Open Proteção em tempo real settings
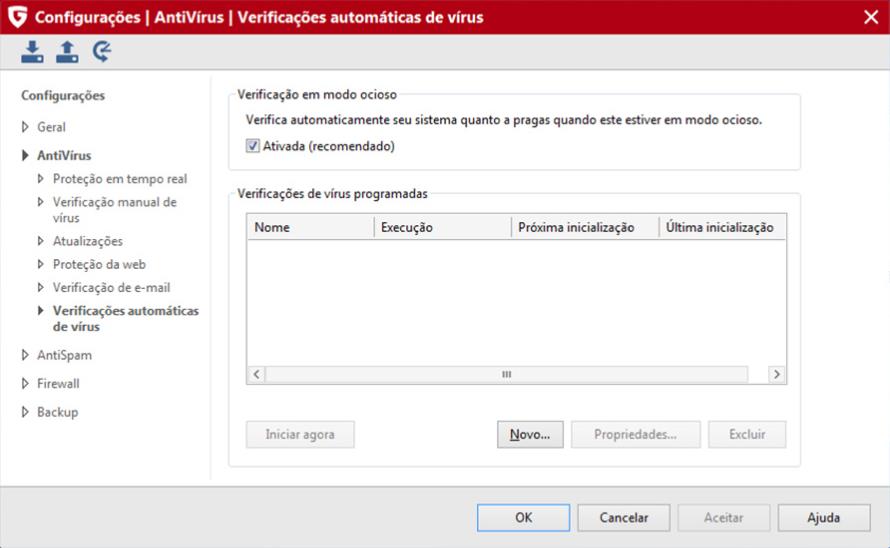The height and width of the screenshot is (548, 890). click(120, 178)
